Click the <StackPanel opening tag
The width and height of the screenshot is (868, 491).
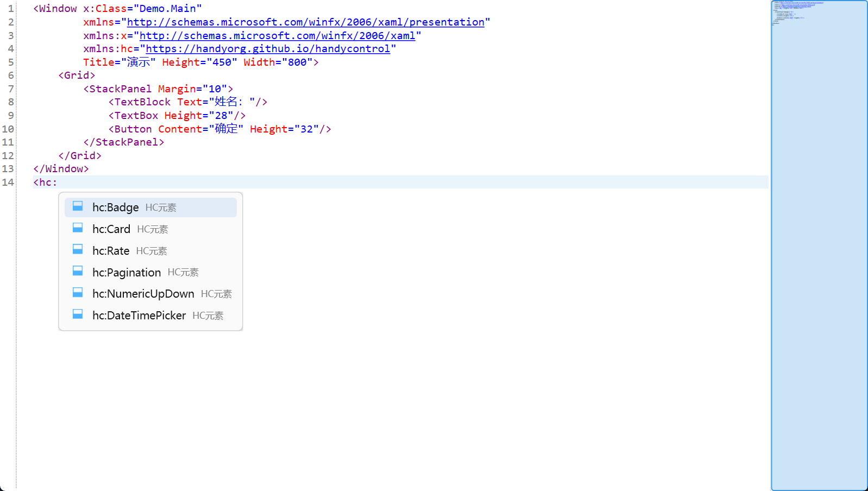coord(117,89)
